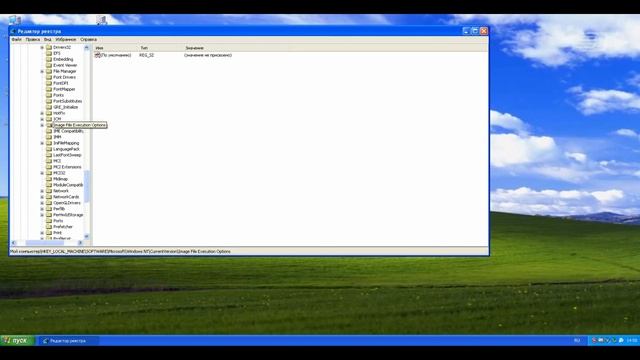Click the RU language indicator

[x=577, y=340]
